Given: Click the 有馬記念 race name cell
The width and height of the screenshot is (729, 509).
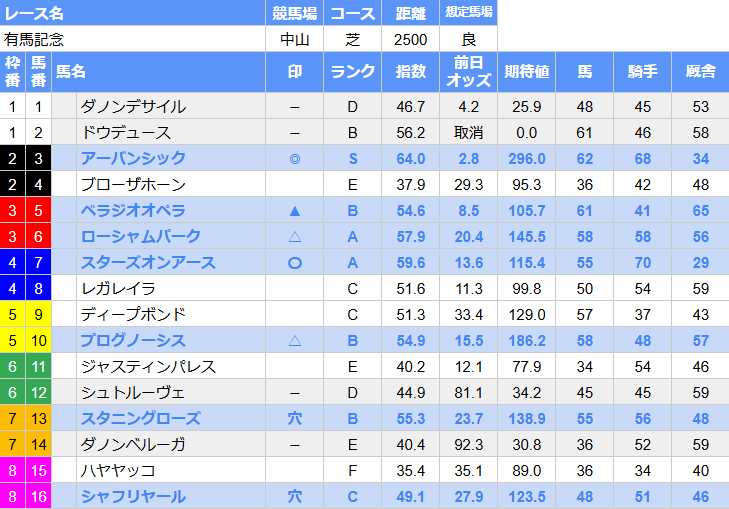Looking at the screenshot, I should click(x=133, y=39).
